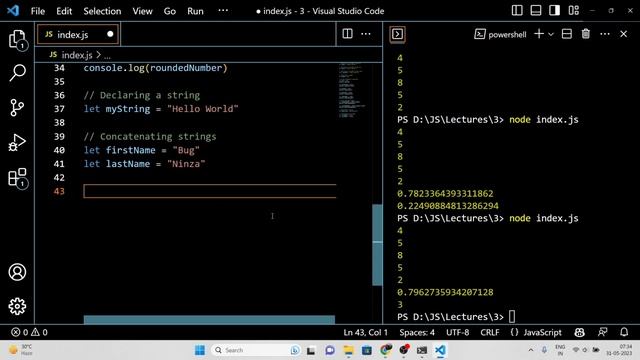Click index.js in the breadcrumb
Image resolution: width=640 pixels, height=360 pixels.
77,55
